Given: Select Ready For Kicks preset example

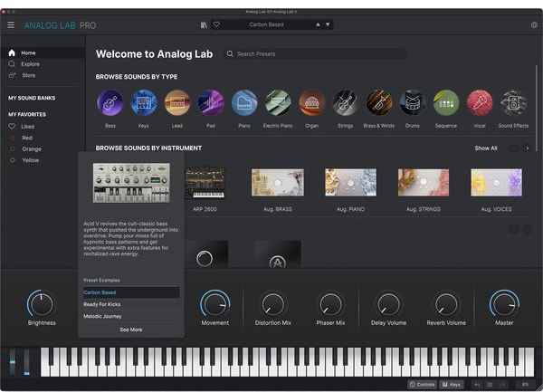Looking at the screenshot, I should (x=131, y=304).
